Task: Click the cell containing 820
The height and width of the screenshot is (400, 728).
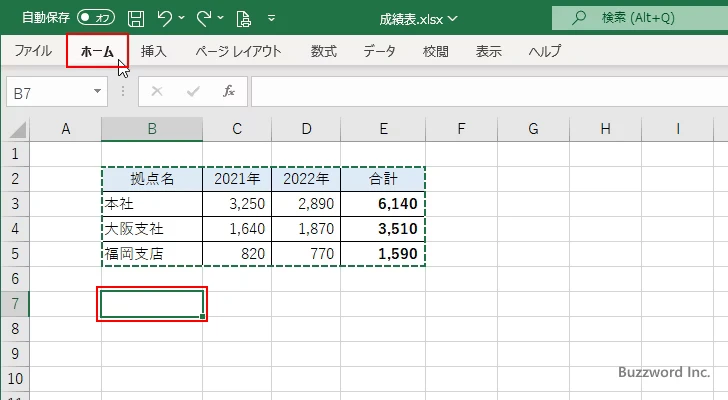Action: (x=237, y=254)
